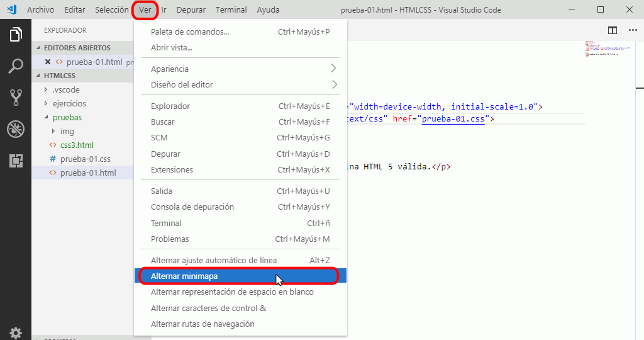Select Buscar in the Ver menu

[x=241, y=122]
